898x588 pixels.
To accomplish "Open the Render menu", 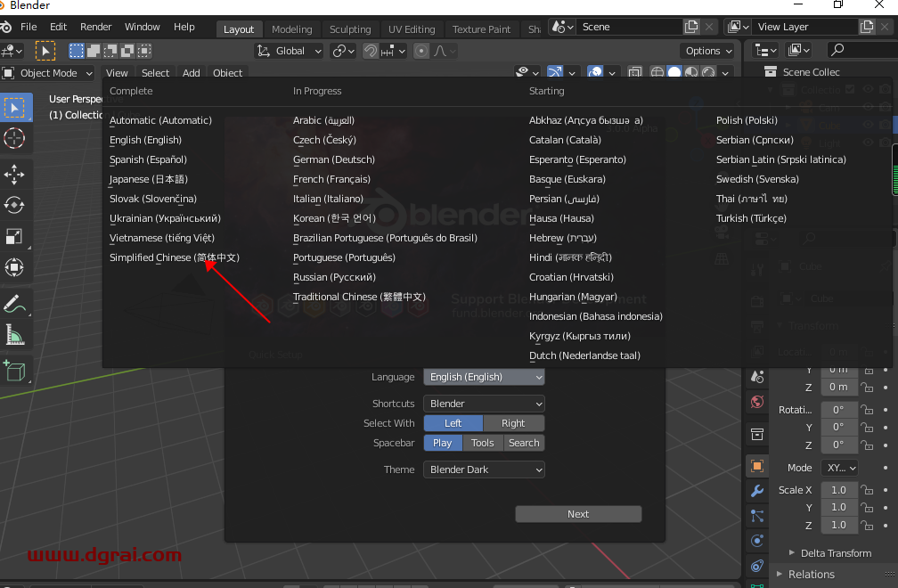I will pyautogui.click(x=95, y=27).
